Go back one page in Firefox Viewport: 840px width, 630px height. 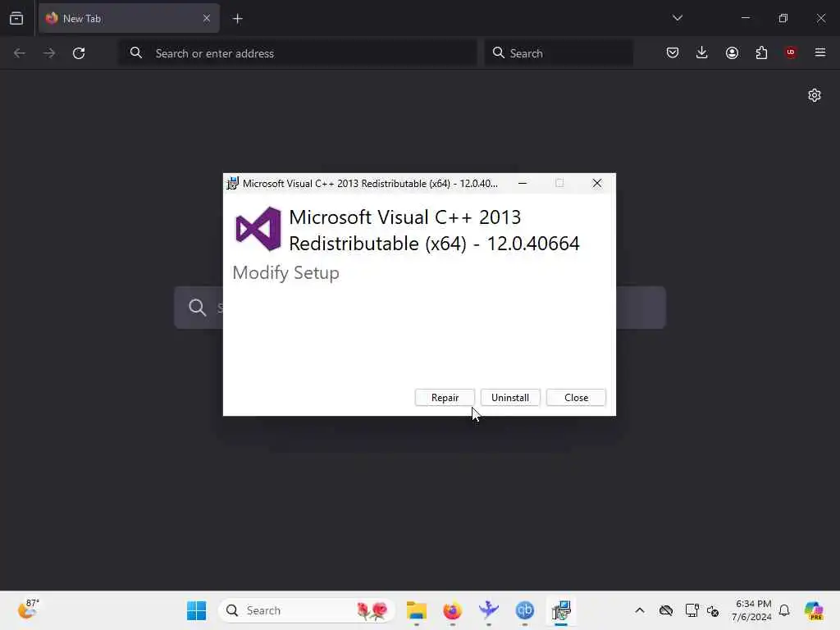20,53
